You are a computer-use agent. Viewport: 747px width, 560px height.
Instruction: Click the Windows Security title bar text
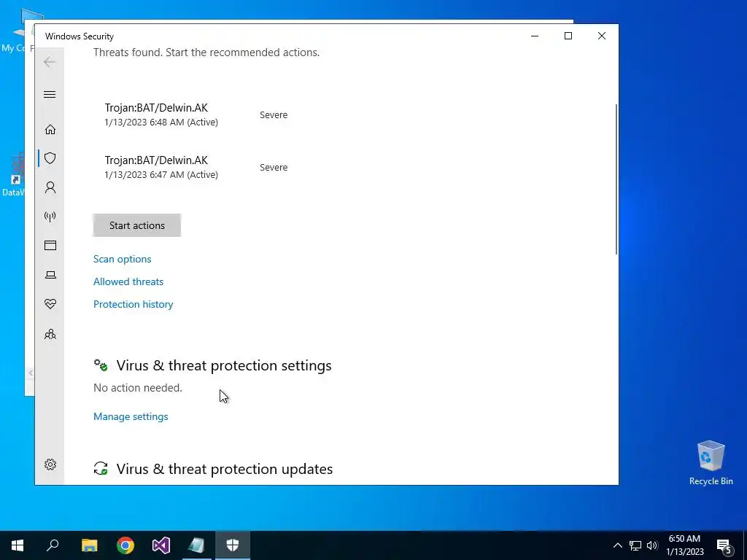(80, 36)
